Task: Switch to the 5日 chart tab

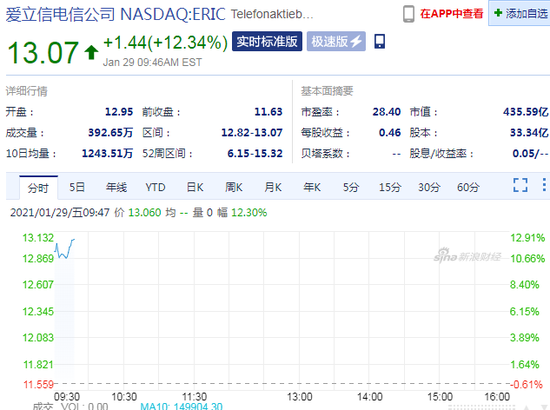Action: click(x=77, y=187)
